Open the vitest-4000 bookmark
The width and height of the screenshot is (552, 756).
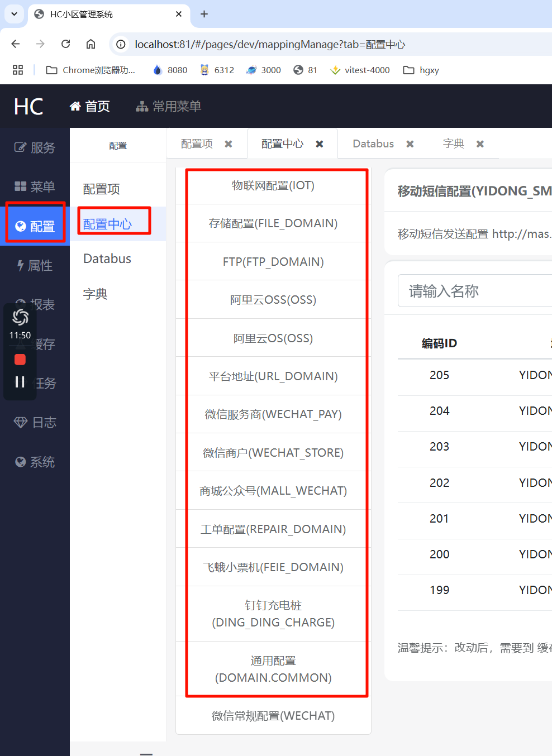(x=360, y=70)
